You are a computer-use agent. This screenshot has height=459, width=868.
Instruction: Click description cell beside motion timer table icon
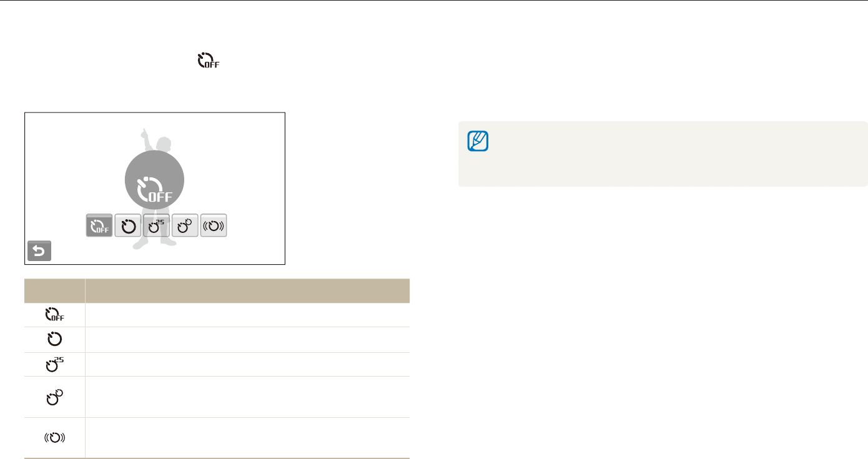(x=247, y=438)
